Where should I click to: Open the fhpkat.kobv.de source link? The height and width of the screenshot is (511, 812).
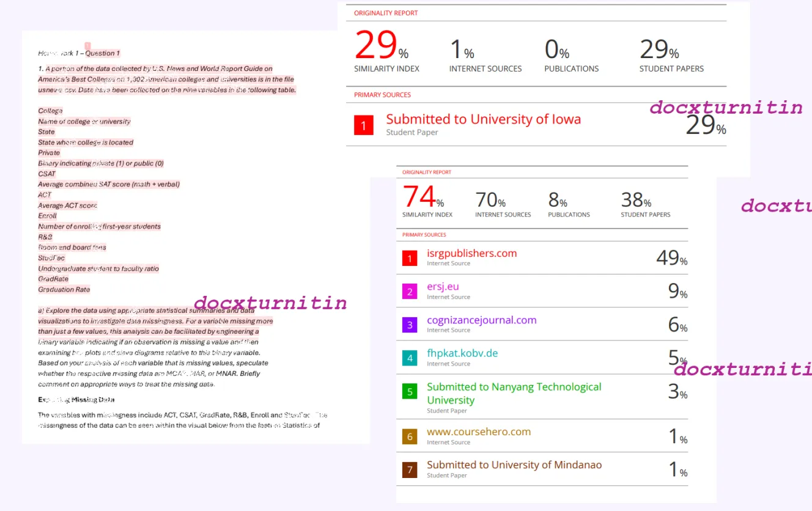(462, 353)
